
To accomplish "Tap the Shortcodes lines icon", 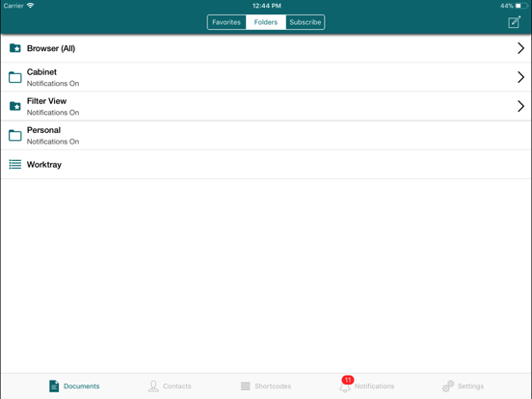I will click(246, 386).
